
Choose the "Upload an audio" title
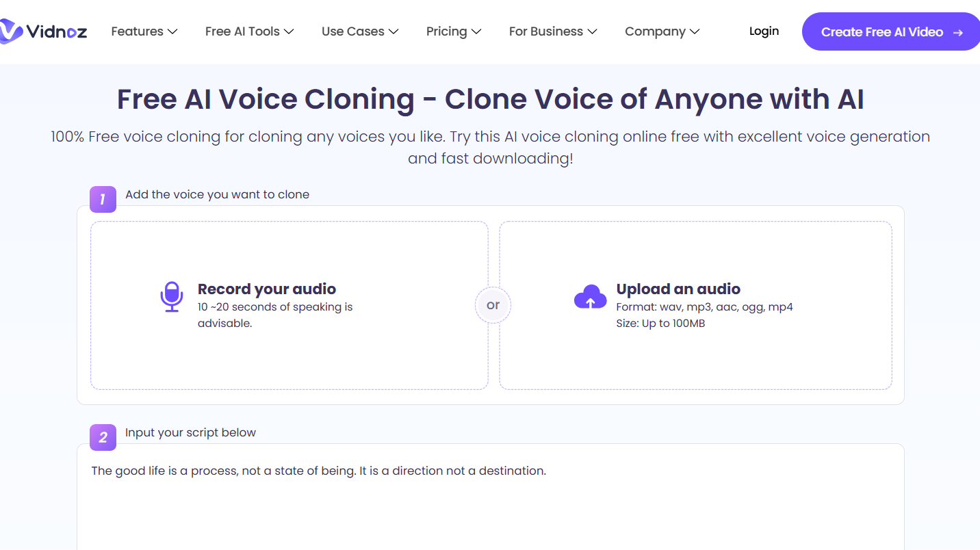point(678,289)
